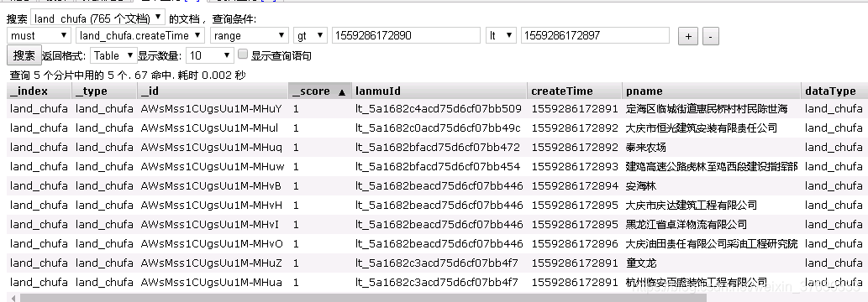Click createTime 1559286172893 cell

pos(575,167)
